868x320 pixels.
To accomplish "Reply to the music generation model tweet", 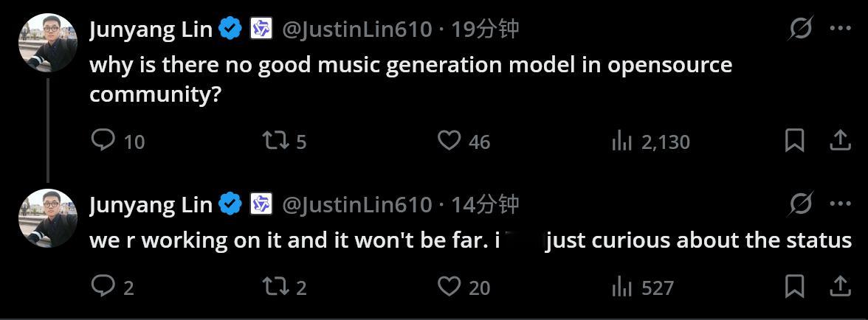I will pyautogui.click(x=103, y=140).
